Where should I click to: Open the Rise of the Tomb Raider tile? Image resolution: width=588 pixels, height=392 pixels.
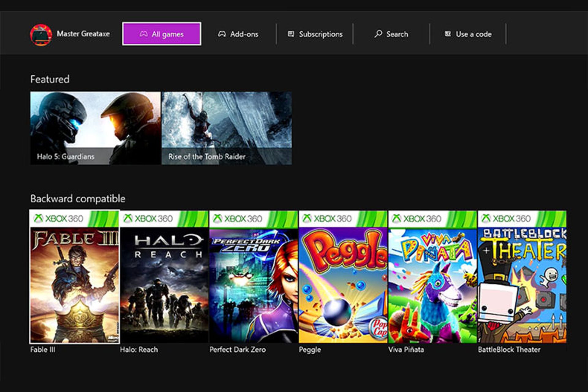pos(227,128)
